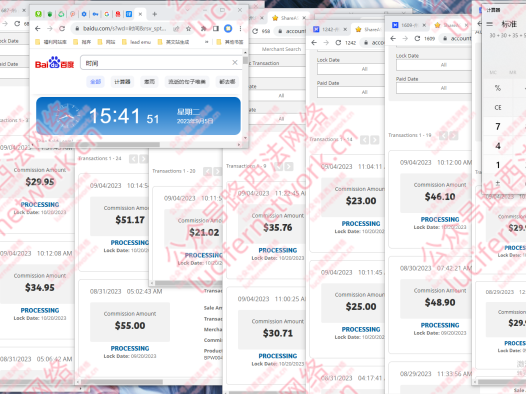Image resolution: width=526 pixels, height=394 pixels.
Task: Open the Paid Date dropdown in the 1242 window
Action: coord(351,92)
